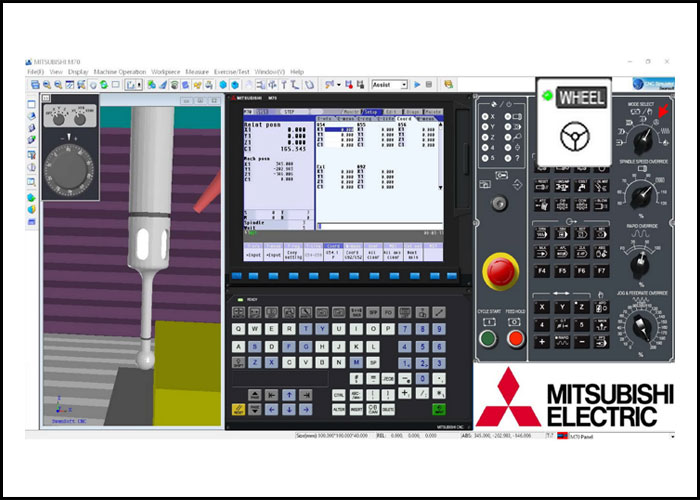Click the highlighted G54 X1 value cell
The height and width of the screenshot is (500, 700).
(x=339, y=130)
